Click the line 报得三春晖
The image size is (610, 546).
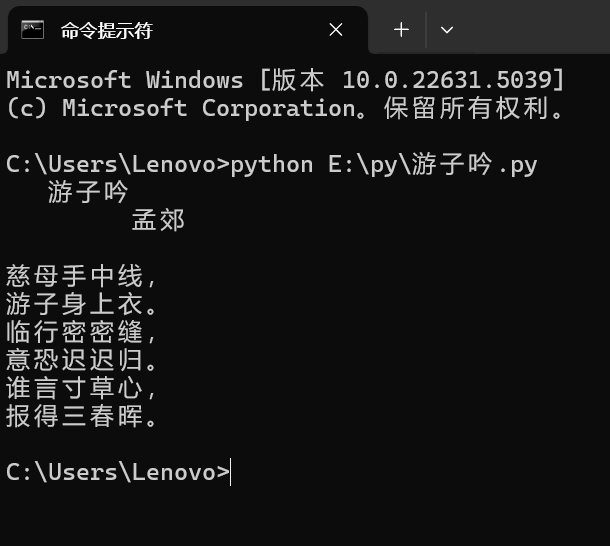[81, 416]
